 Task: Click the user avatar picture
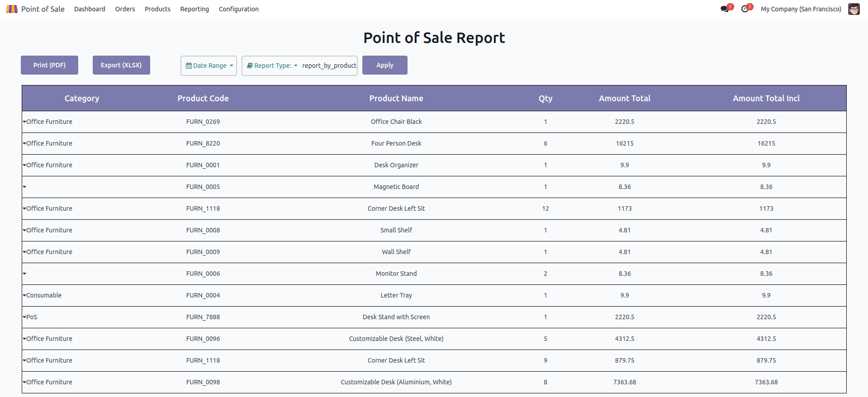tap(854, 9)
